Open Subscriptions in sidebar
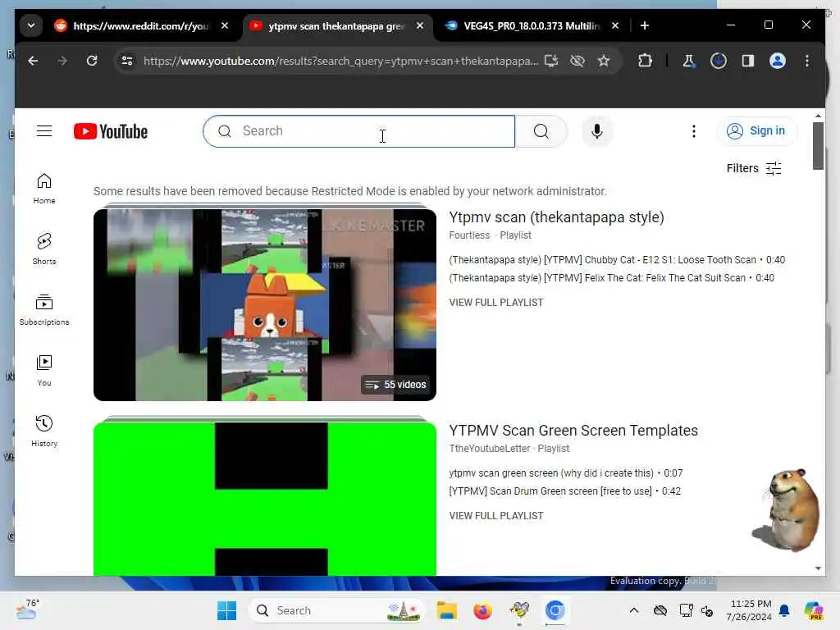Viewport: 840px width, 630px height. 44,310
